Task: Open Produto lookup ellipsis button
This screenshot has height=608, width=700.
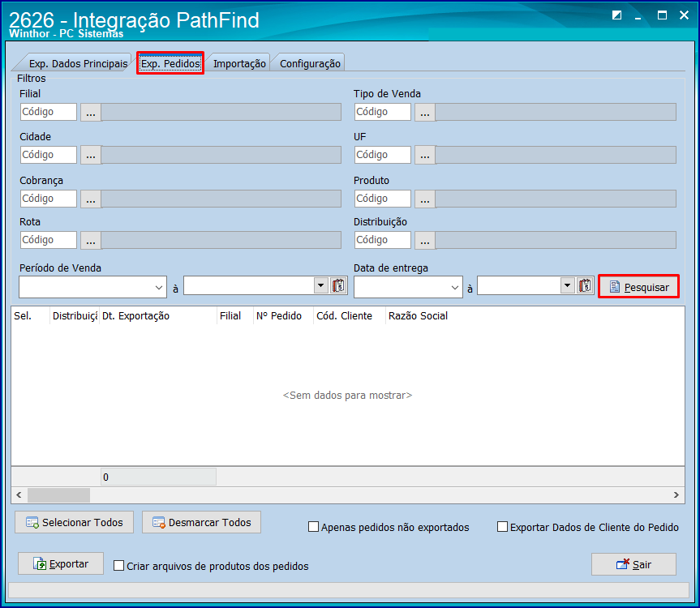Action: pos(425,199)
